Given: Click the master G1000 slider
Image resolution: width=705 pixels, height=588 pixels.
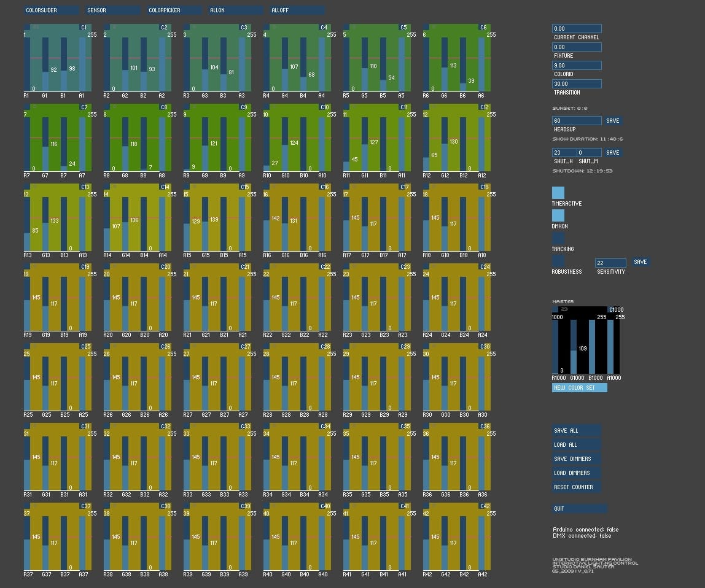Looking at the screenshot, I should (x=573, y=347).
